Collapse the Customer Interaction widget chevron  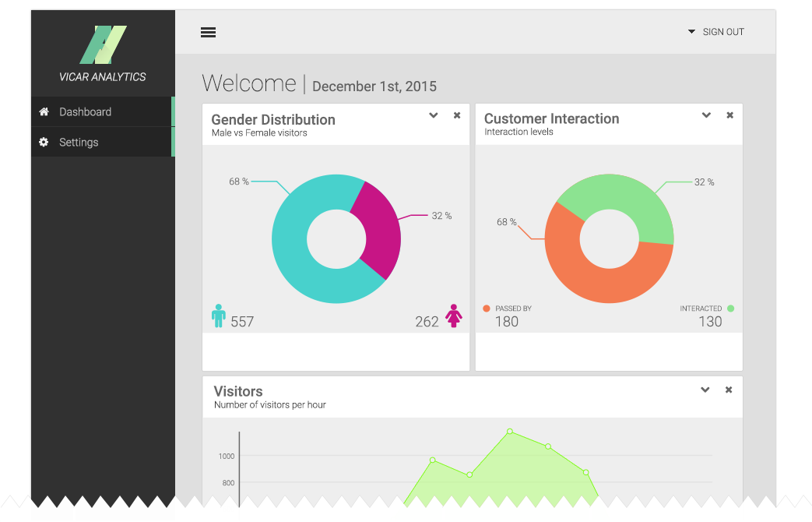coord(706,115)
